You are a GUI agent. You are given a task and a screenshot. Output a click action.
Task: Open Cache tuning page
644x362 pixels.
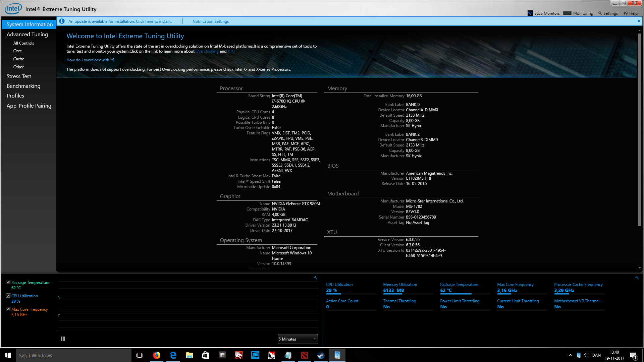19,59
